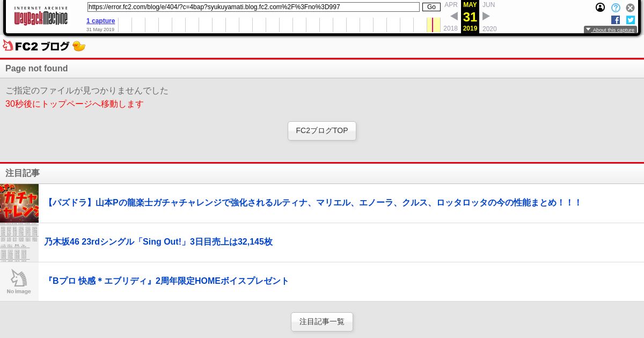Viewport: 644px width, 338px height.
Task: Share capture on Twitter
Action: pos(631,20)
